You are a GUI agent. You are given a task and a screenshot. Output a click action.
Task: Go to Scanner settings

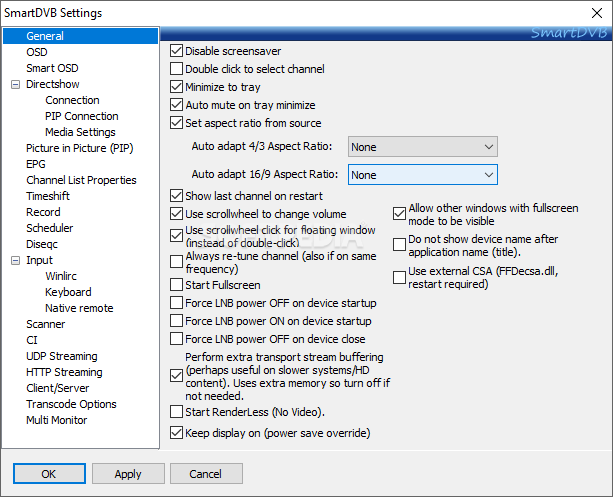46,324
